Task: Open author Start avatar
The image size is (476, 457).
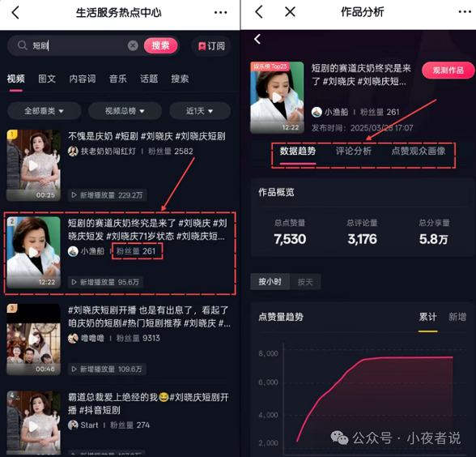Action: pyautogui.click(x=73, y=425)
